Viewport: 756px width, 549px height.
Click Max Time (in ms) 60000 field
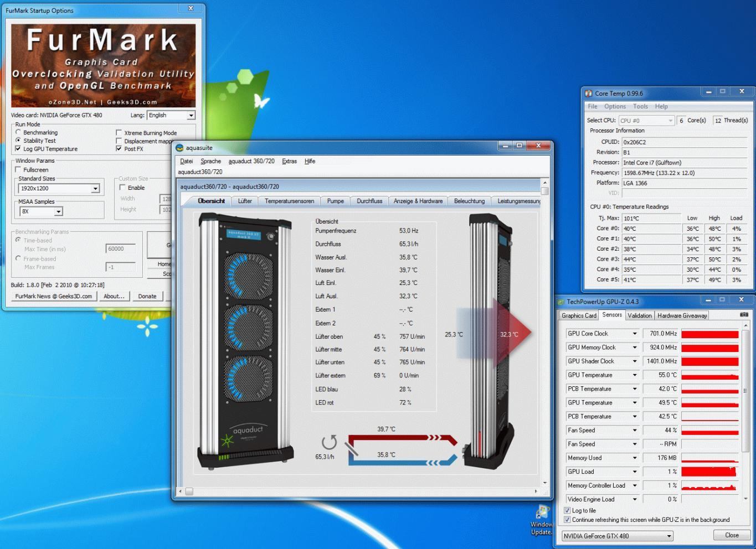pos(120,249)
